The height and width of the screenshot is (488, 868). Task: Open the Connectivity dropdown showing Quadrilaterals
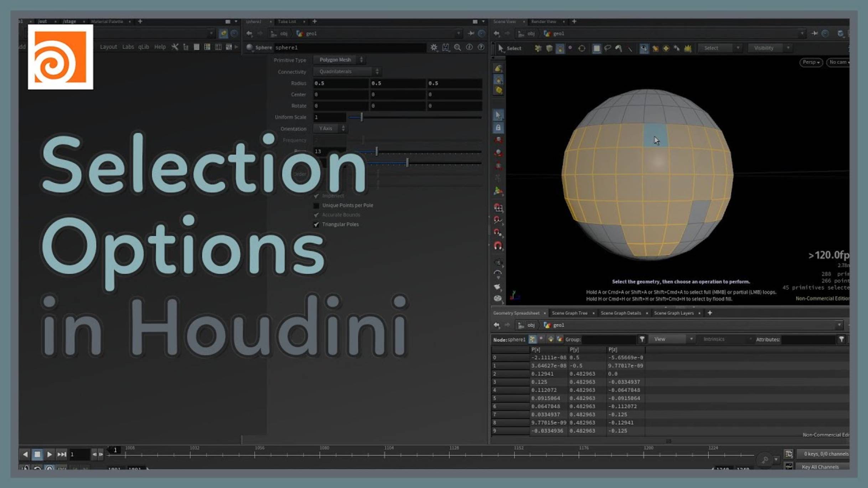click(347, 72)
